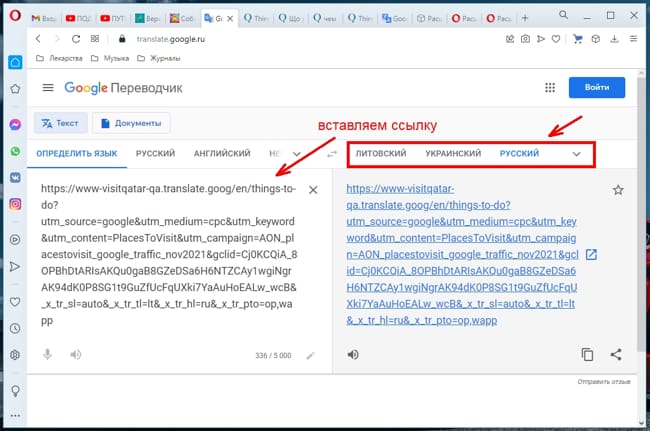Open Лекарства bookmarks folder
650x431 pixels.
(59, 58)
